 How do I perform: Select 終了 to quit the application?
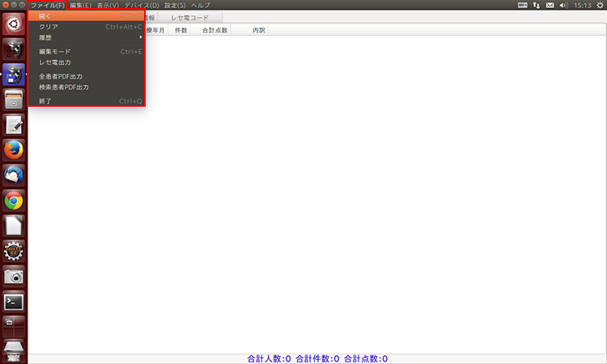click(x=87, y=101)
